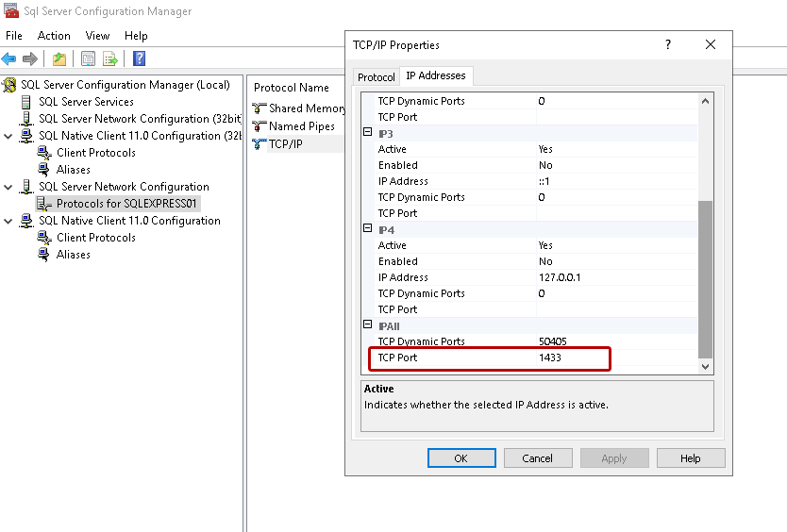787x532 pixels.
Task: Collapse the IP3 section
Action: click(367, 132)
